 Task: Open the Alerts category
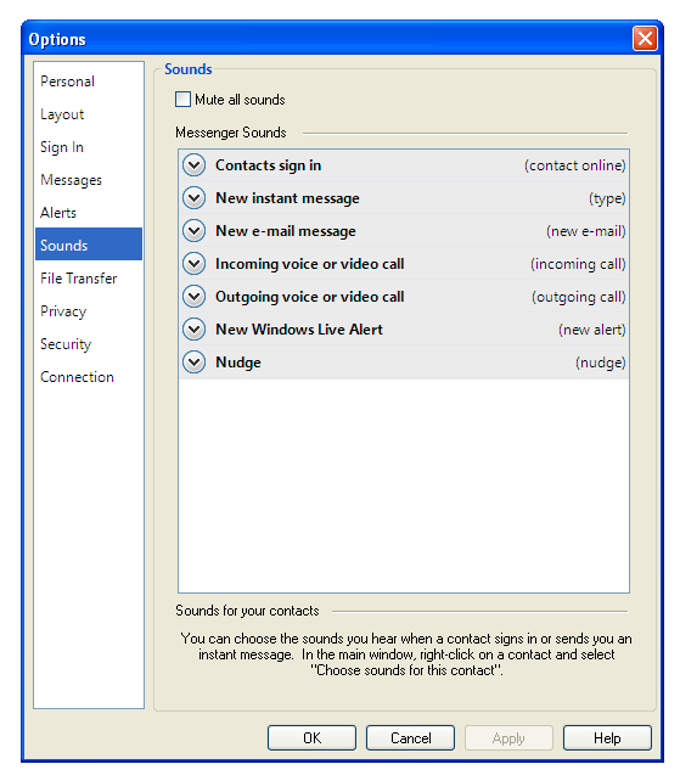pos(88,213)
